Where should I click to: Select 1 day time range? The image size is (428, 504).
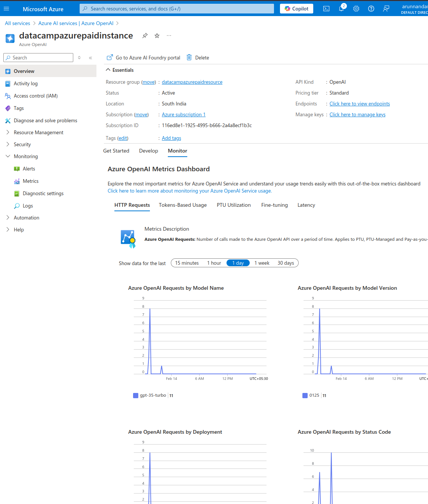[x=238, y=263]
